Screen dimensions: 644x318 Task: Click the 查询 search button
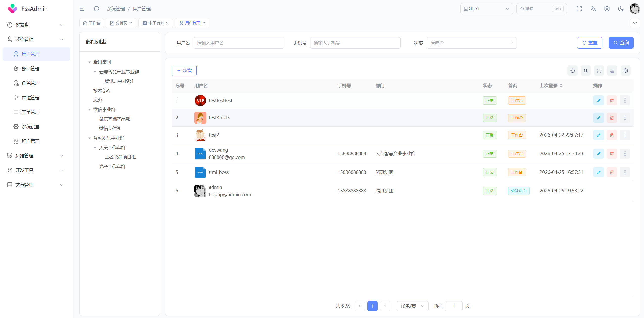621,43
